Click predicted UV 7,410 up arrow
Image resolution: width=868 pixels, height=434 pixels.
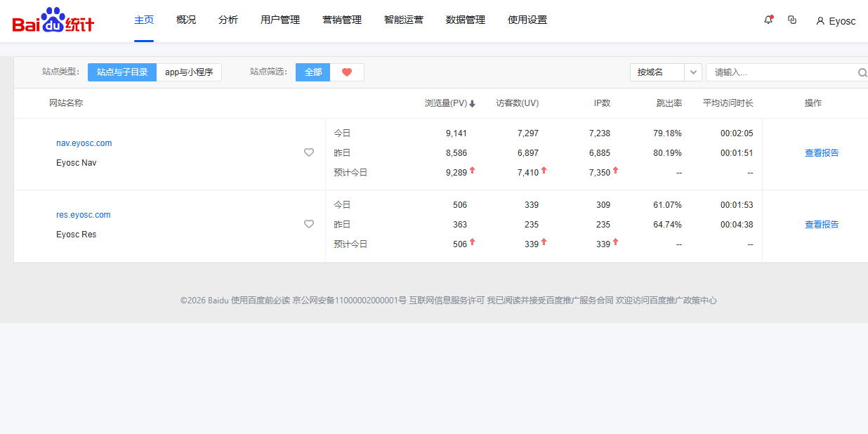[x=544, y=170]
